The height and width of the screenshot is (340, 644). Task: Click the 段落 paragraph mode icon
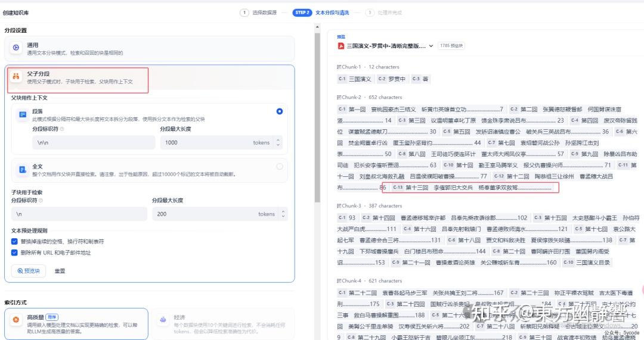coord(23,114)
